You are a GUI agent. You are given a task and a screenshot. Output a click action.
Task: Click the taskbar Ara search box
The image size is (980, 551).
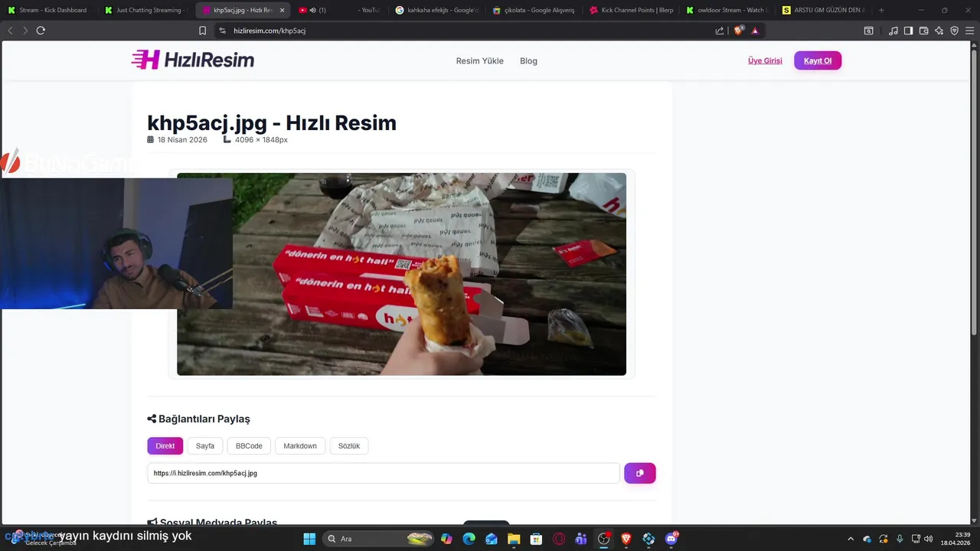(378, 539)
